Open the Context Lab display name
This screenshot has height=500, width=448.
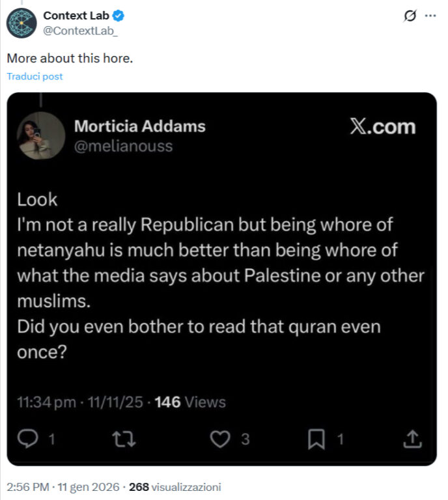[x=76, y=16]
